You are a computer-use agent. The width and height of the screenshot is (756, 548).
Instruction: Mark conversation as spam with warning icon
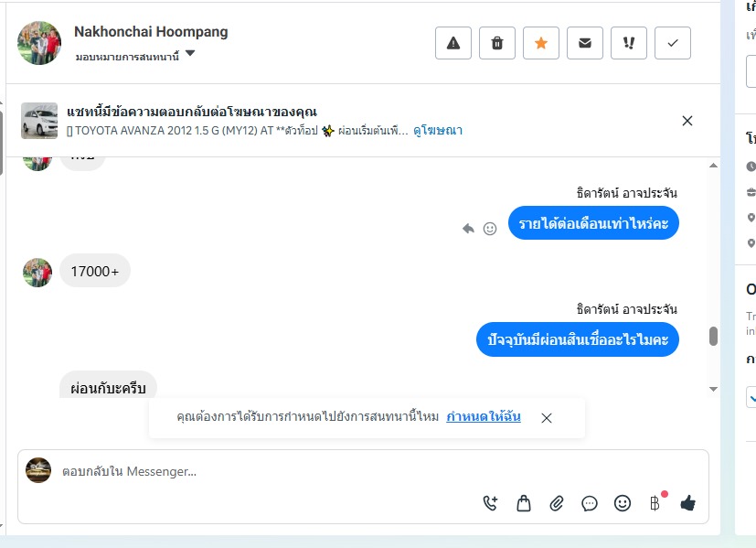click(453, 43)
